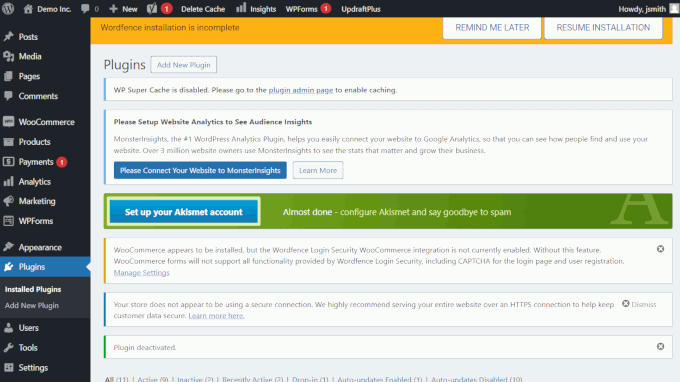The width and height of the screenshot is (680, 382).
Task: Click the Resume Installation button
Action: point(603,28)
